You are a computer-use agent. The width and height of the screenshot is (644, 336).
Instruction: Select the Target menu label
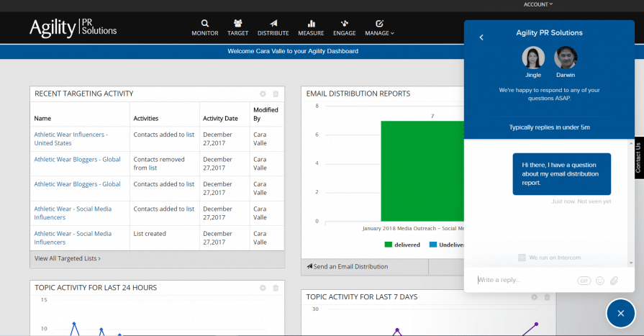237,33
